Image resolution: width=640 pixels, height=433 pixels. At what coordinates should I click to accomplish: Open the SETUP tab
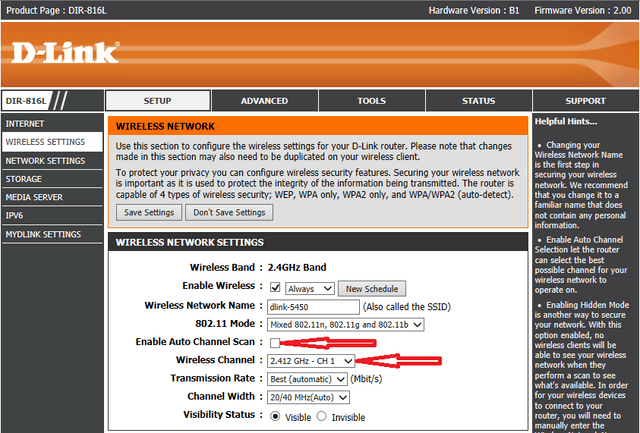(x=158, y=101)
